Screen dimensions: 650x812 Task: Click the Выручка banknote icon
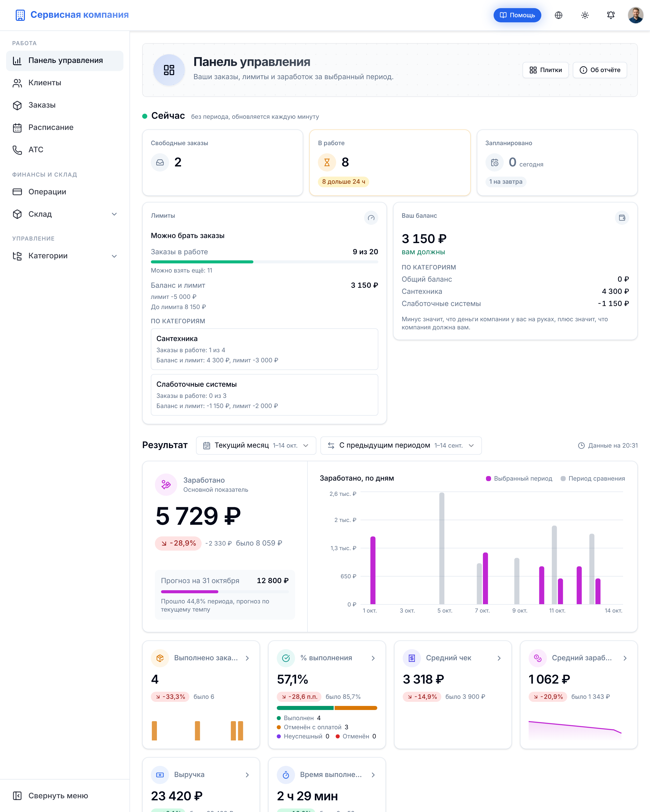[x=160, y=775]
